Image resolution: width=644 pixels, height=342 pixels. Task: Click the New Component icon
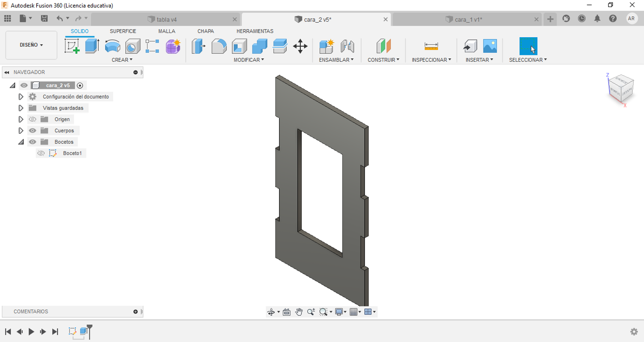(x=327, y=46)
